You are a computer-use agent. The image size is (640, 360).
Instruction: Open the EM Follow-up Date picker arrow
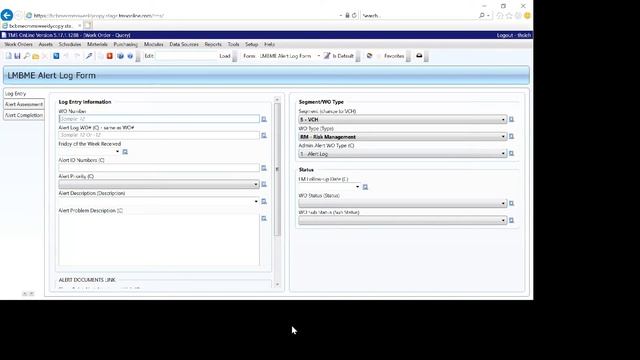point(358,187)
